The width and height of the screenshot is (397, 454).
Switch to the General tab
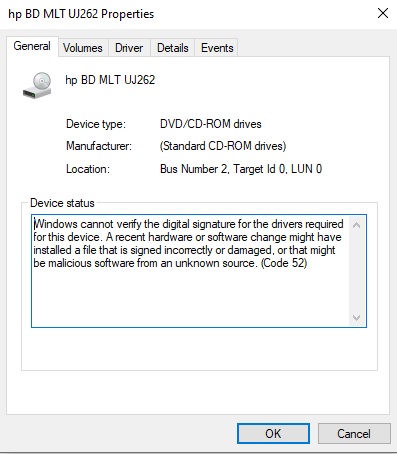click(x=32, y=46)
